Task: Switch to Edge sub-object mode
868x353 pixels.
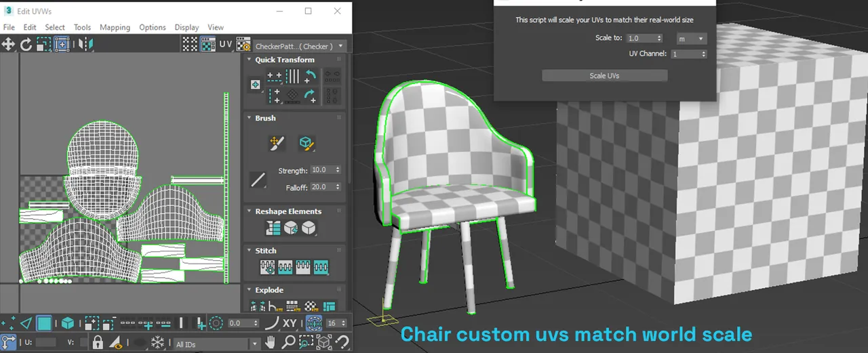Action: (26, 323)
